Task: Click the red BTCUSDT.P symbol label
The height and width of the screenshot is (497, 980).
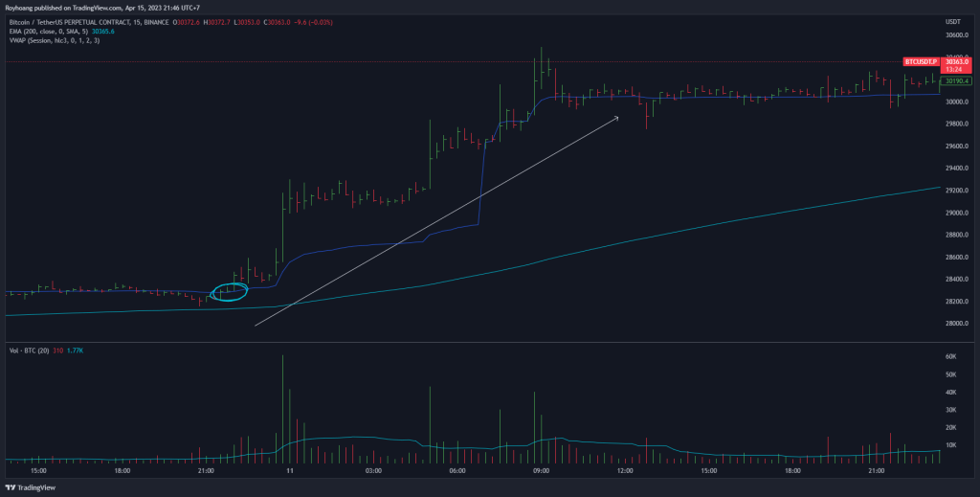Action: pyautogui.click(x=923, y=61)
